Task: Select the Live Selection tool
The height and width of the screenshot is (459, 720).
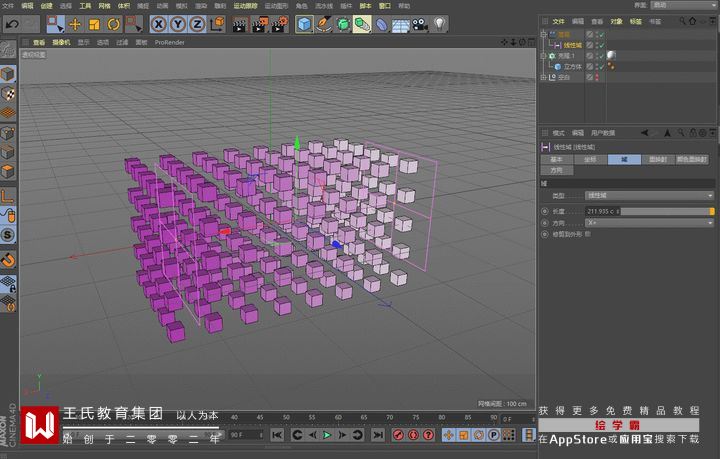Action: (x=56, y=24)
